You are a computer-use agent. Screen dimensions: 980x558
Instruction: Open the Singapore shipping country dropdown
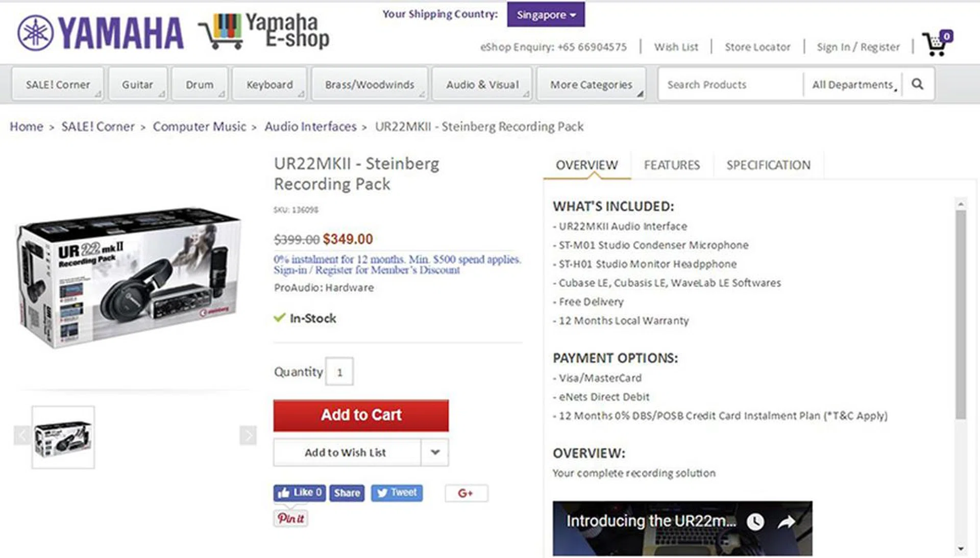coord(546,15)
